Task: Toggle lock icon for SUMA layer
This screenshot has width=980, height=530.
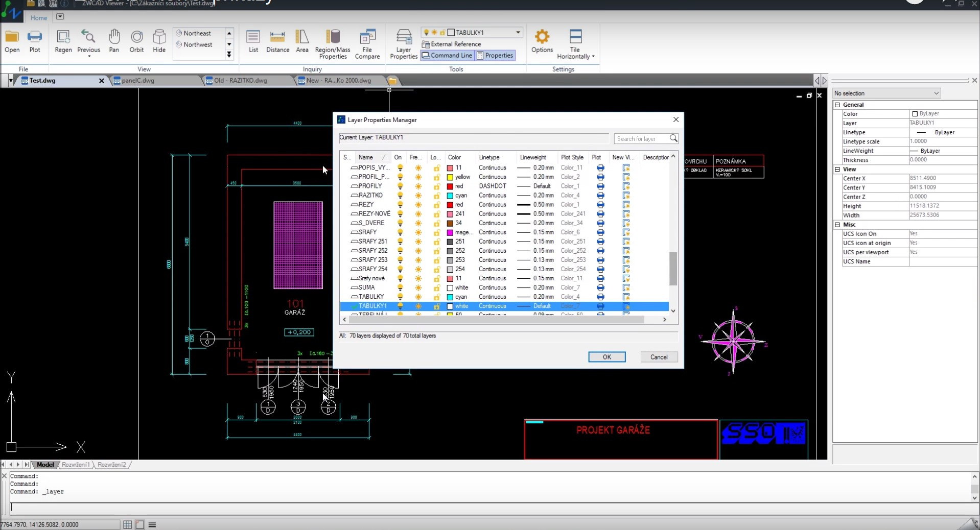Action: [x=436, y=287]
